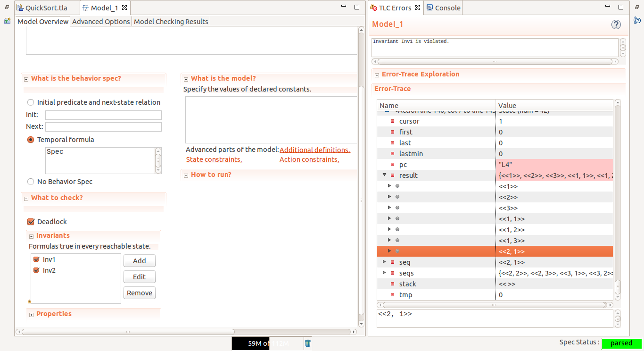644x351 pixels.
Task: Minimize the model editor pane
Action: [x=345, y=7]
